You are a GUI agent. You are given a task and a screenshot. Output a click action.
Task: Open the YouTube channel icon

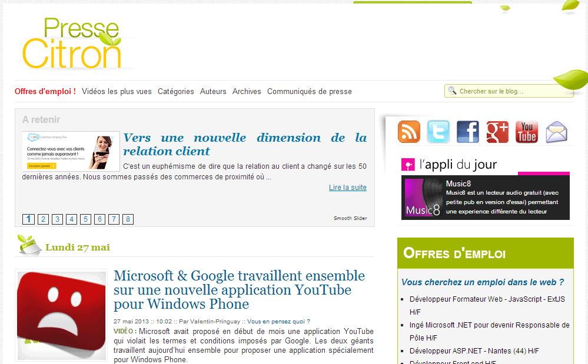coord(527,132)
